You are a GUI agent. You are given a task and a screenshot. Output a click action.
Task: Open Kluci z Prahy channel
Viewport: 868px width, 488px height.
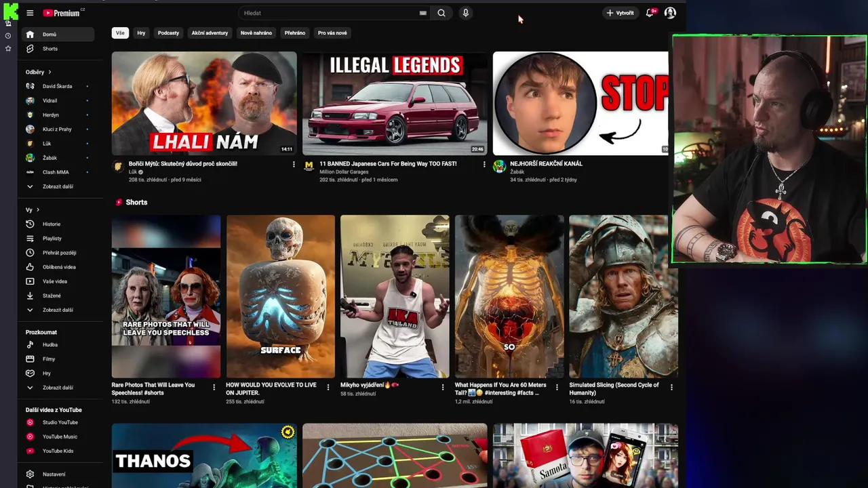pyautogui.click(x=57, y=129)
